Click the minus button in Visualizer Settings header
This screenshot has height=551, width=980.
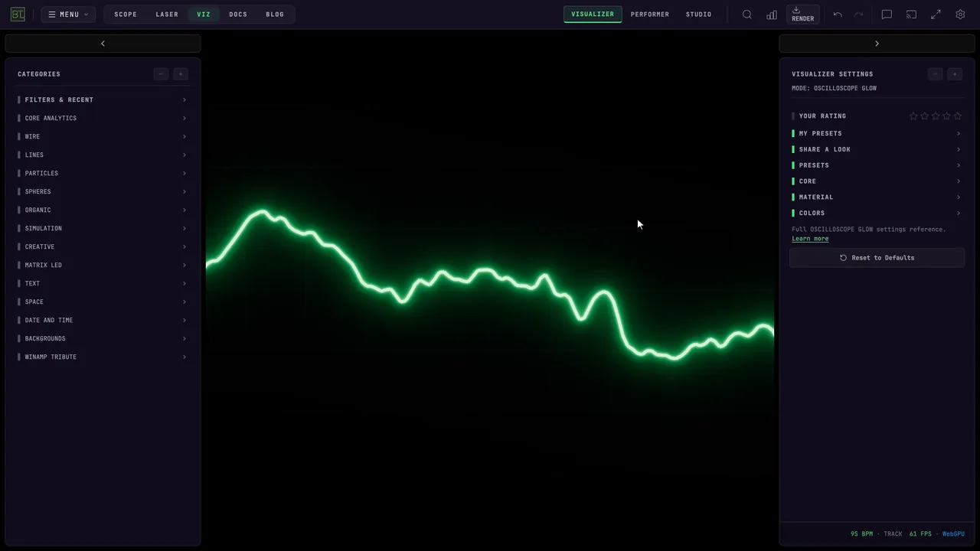[x=935, y=74]
